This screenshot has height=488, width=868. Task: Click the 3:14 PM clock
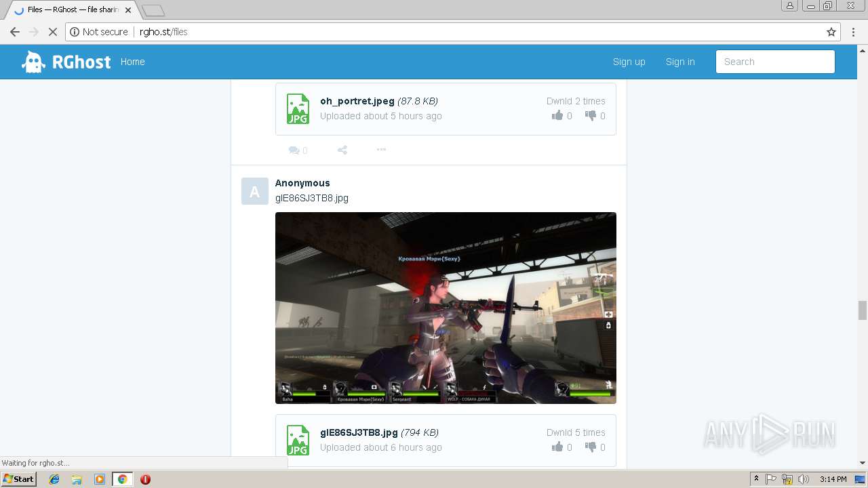[833, 479]
